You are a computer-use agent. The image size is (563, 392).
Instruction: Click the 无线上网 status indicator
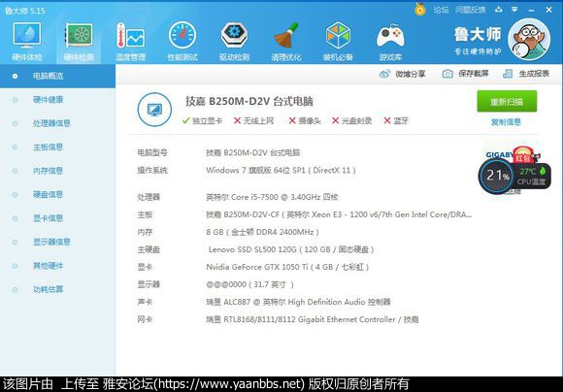click(x=253, y=121)
